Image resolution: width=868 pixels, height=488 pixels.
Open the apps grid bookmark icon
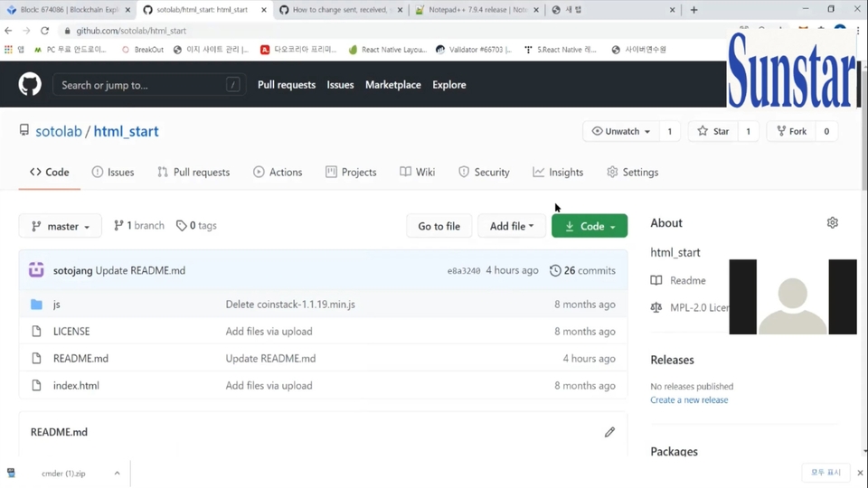(8, 50)
